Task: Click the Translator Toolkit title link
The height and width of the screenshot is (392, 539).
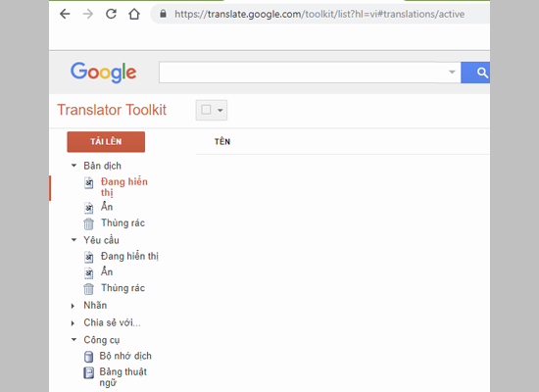Action: [112, 110]
